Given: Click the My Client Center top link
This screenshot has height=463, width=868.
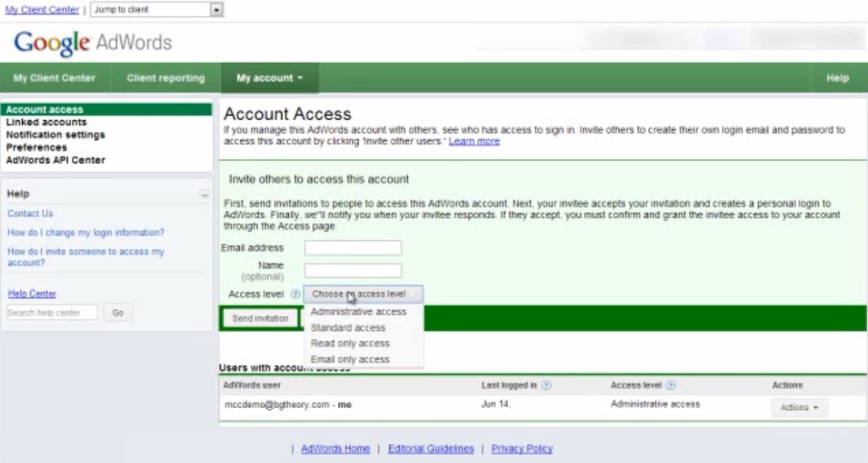Looking at the screenshot, I should coord(42,10).
